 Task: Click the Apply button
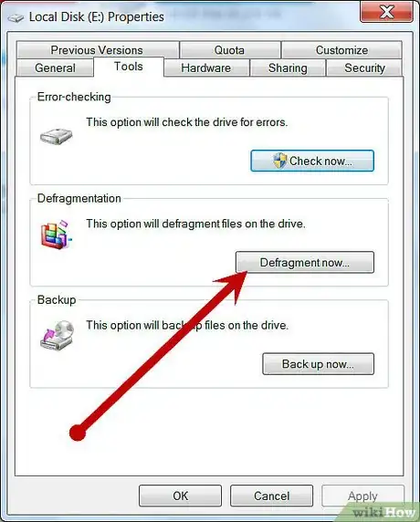tap(362, 496)
